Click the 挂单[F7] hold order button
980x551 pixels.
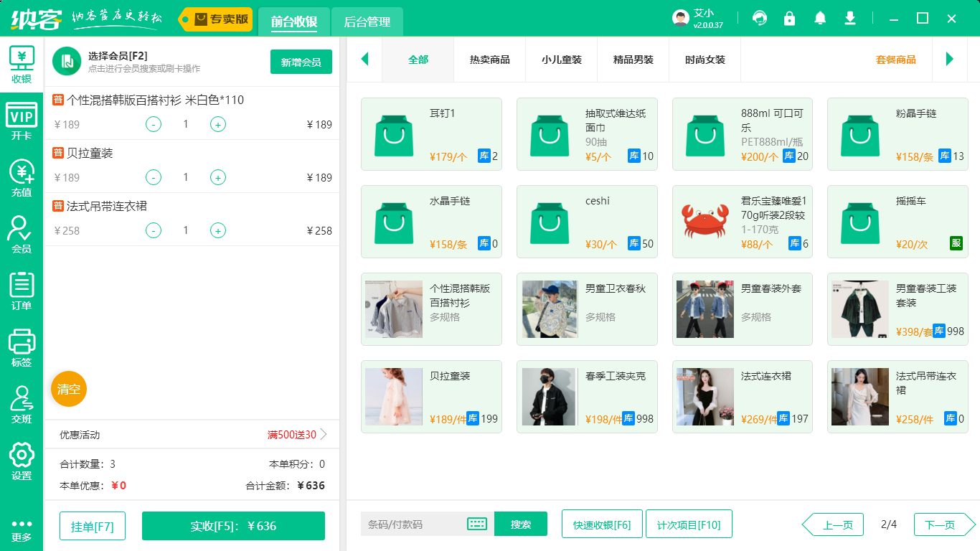click(92, 525)
